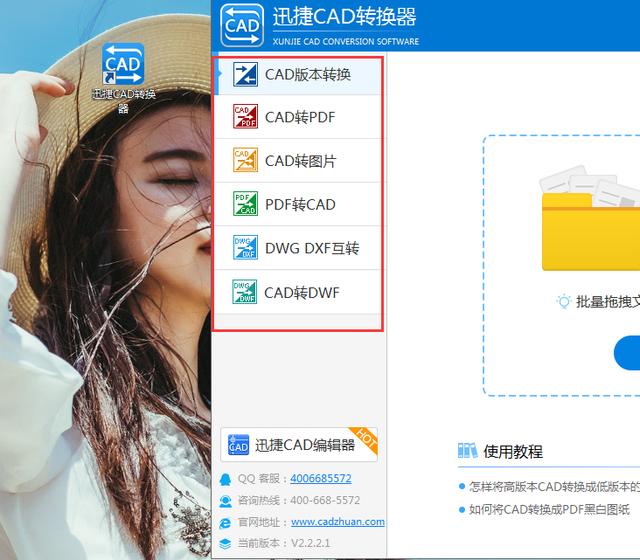Click the browser icon beside 官网地址

click(225, 523)
